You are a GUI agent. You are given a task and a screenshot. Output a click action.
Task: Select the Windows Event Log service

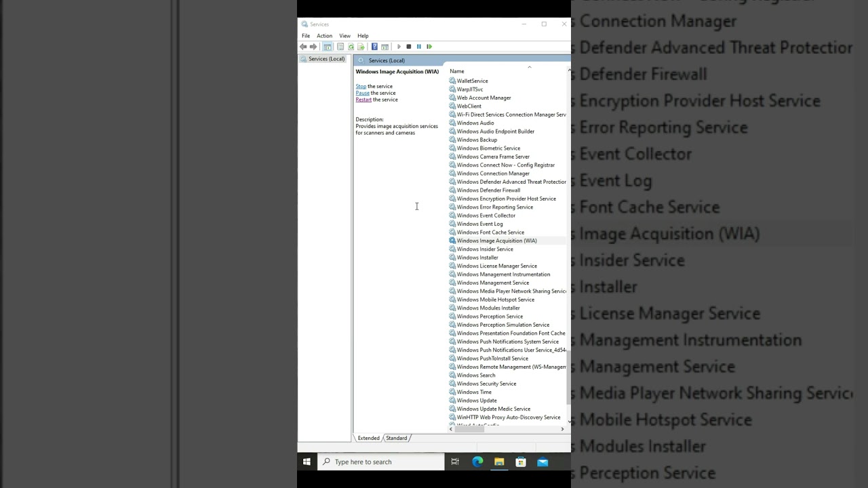[x=479, y=224]
